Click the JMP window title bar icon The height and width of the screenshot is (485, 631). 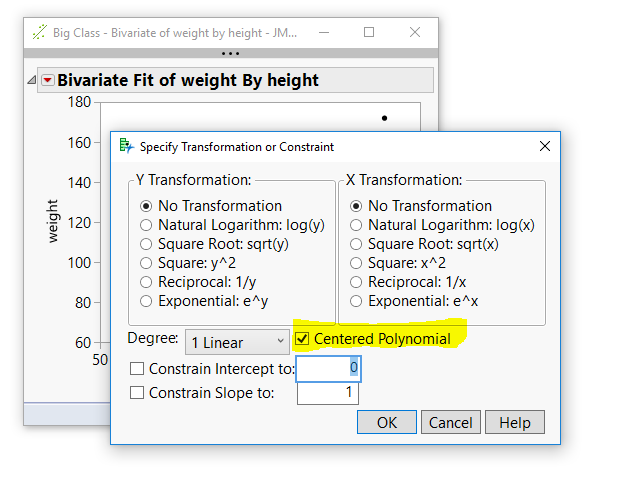40,32
